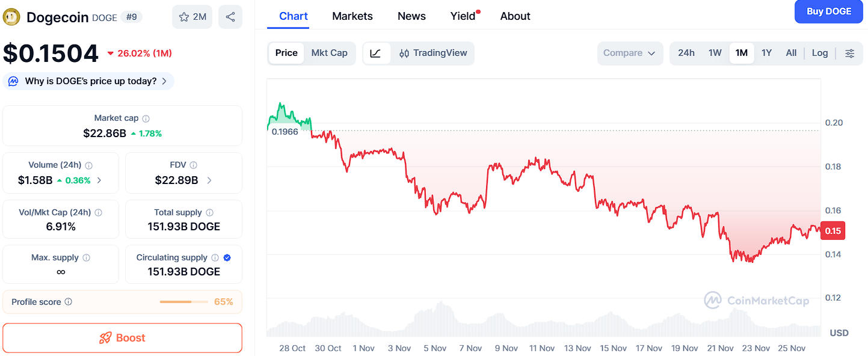
Task: Click the Profile score progress bar
Action: [183, 302]
